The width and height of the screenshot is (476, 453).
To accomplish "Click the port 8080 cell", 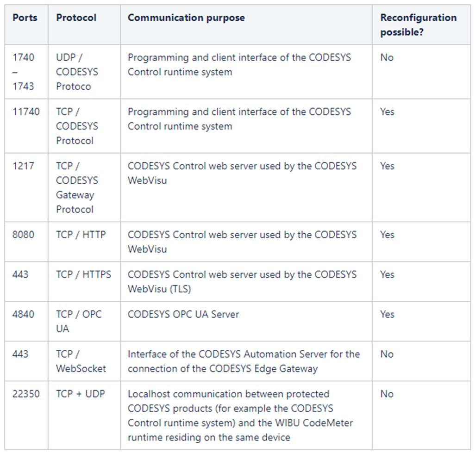I will [x=23, y=235].
